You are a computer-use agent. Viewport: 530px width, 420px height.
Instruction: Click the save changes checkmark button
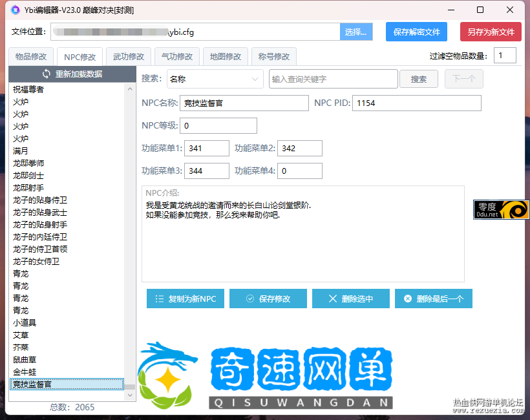coord(268,299)
